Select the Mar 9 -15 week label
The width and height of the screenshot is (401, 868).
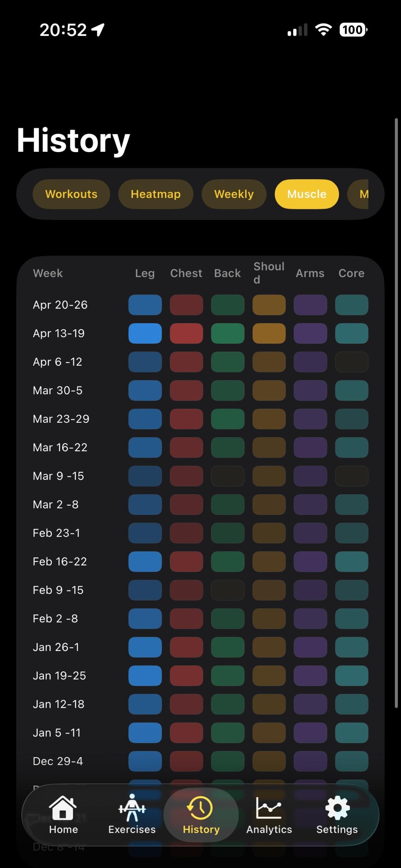click(x=58, y=476)
